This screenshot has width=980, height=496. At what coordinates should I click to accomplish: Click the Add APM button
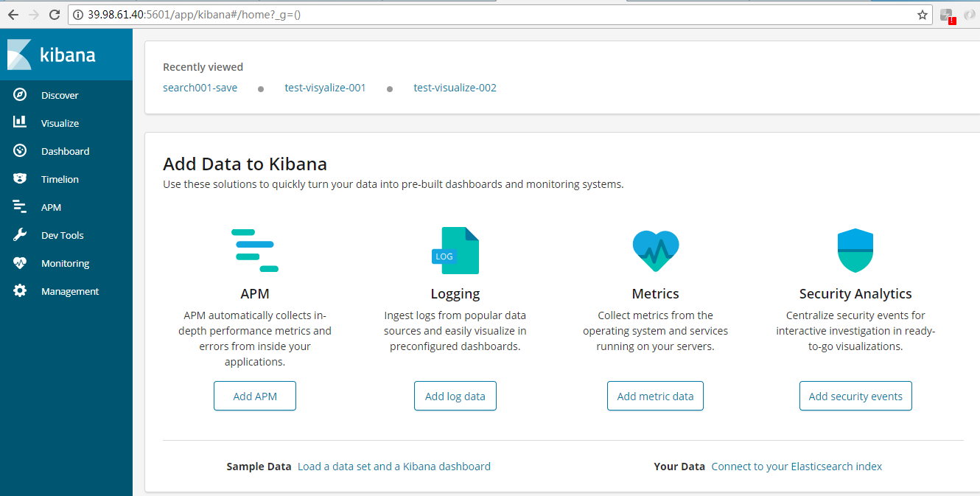pos(255,396)
